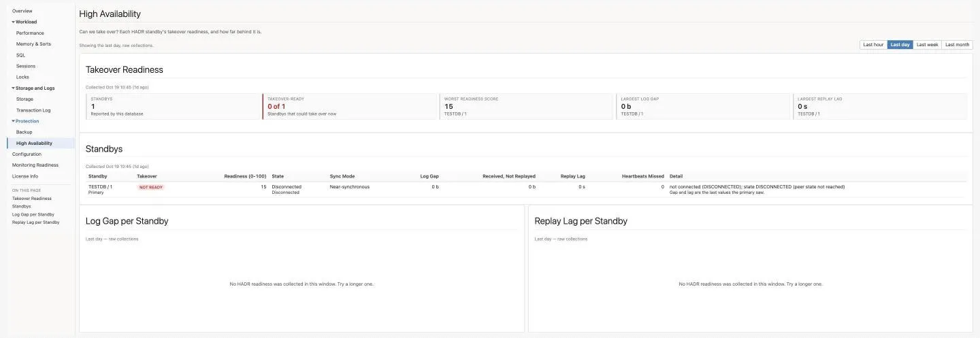Image resolution: width=980 pixels, height=338 pixels.
Task: Click the Worst Readiness Score card
Action: (x=526, y=106)
